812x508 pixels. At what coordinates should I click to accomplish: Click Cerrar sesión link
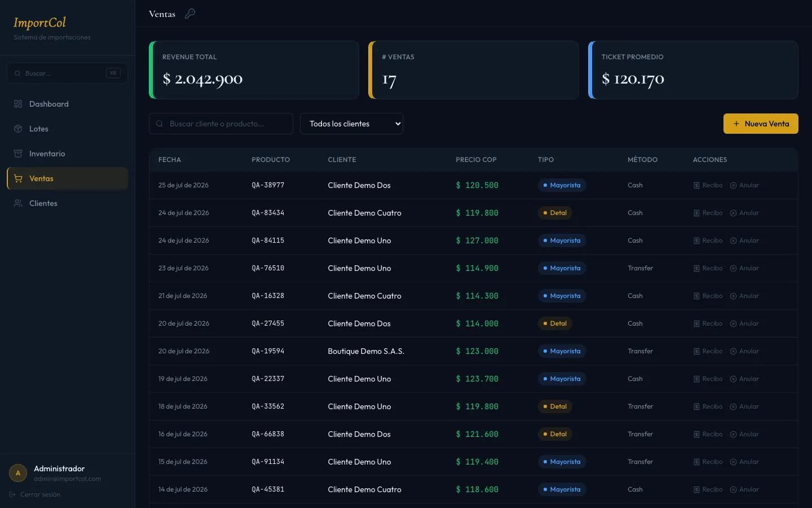click(35, 494)
